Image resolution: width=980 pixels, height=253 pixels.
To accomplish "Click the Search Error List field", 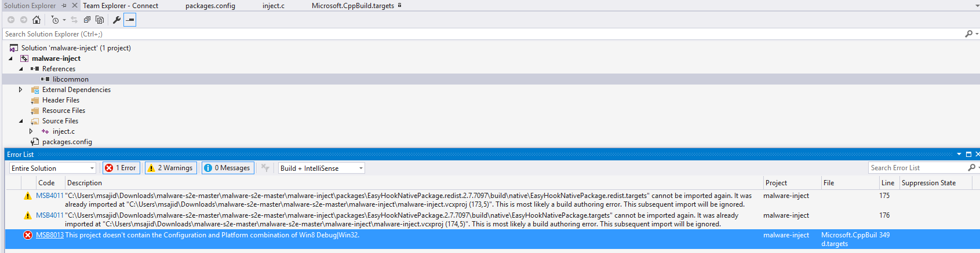I will coord(917,167).
